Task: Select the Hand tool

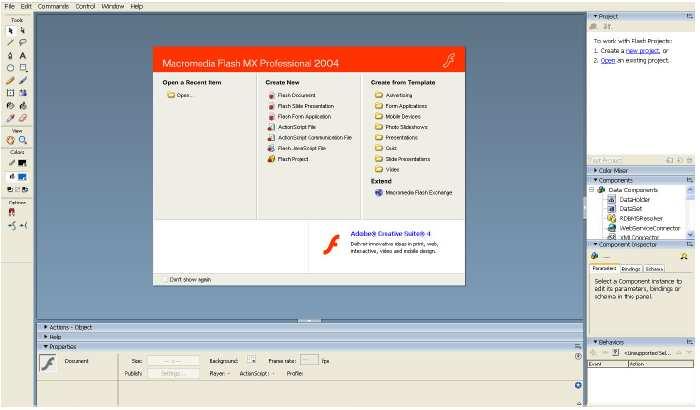Action: pos(11,140)
